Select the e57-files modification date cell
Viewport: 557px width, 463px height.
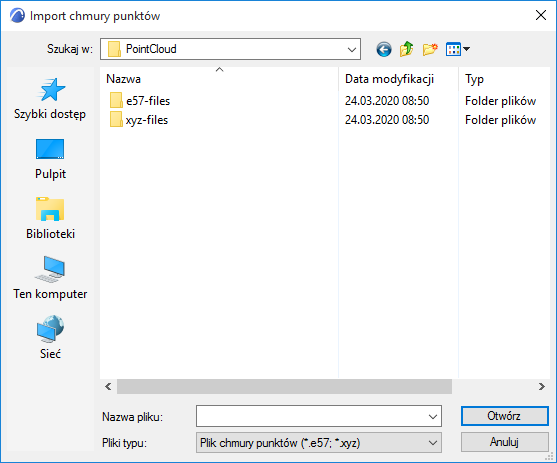pyautogui.click(x=387, y=101)
